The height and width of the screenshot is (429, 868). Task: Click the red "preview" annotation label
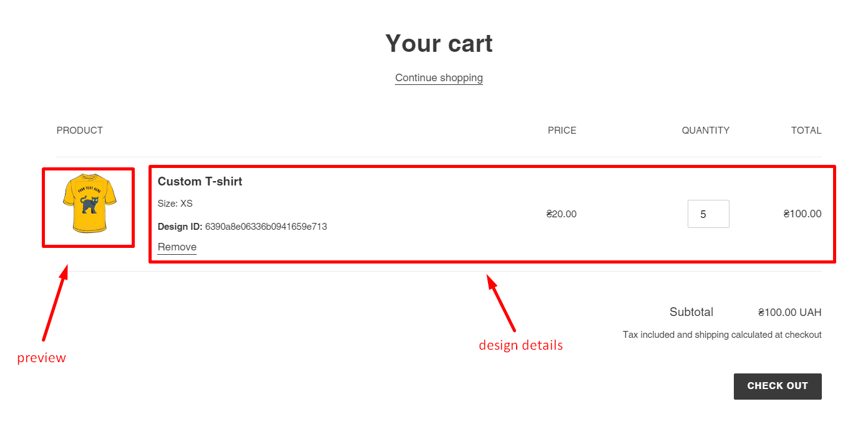pos(41,358)
